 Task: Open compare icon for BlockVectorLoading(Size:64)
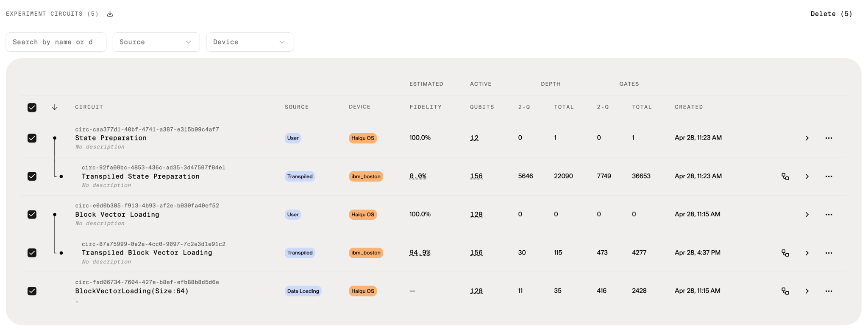point(785,291)
